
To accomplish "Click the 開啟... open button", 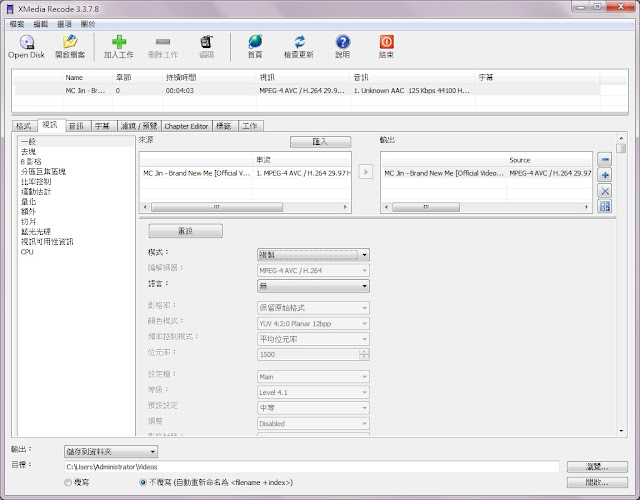I will tap(597, 482).
